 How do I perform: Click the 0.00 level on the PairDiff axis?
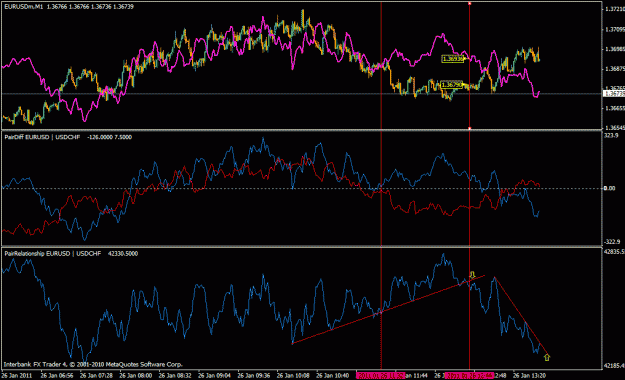[610, 188]
